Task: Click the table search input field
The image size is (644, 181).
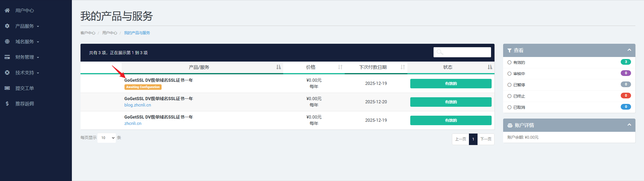Action: (462, 52)
